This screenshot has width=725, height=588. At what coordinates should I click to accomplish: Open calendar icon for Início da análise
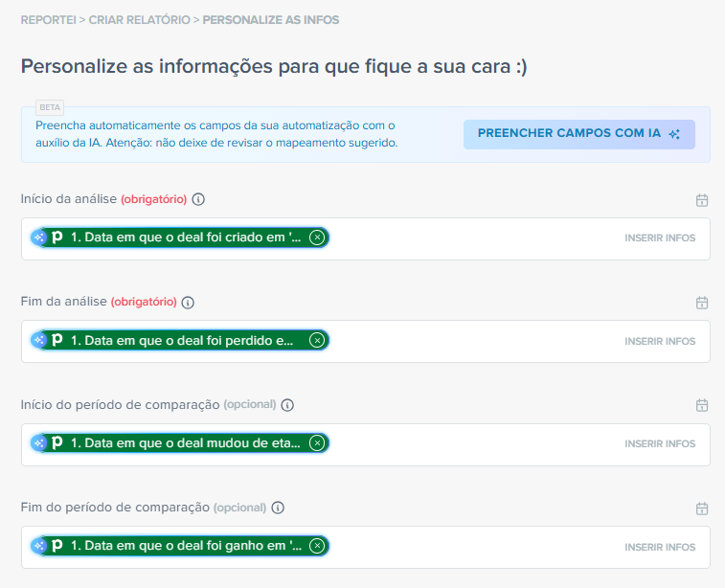pyautogui.click(x=702, y=200)
